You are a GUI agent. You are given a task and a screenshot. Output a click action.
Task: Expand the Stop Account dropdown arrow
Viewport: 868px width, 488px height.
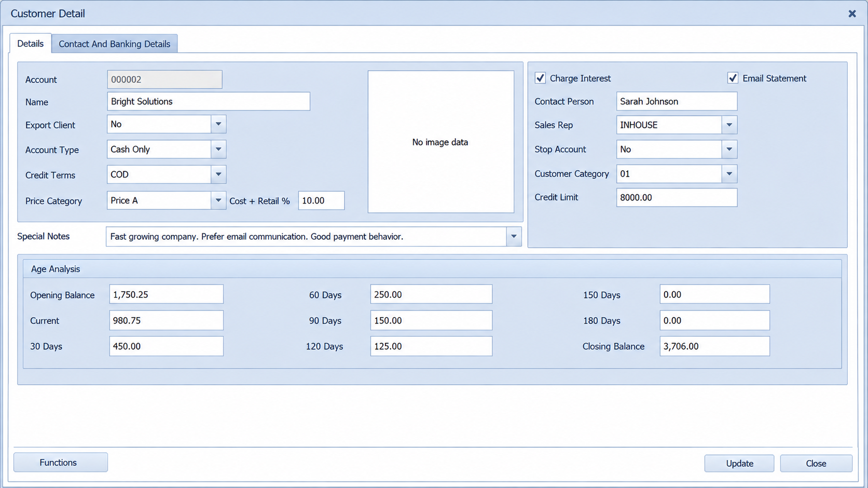tap(729, 150)
